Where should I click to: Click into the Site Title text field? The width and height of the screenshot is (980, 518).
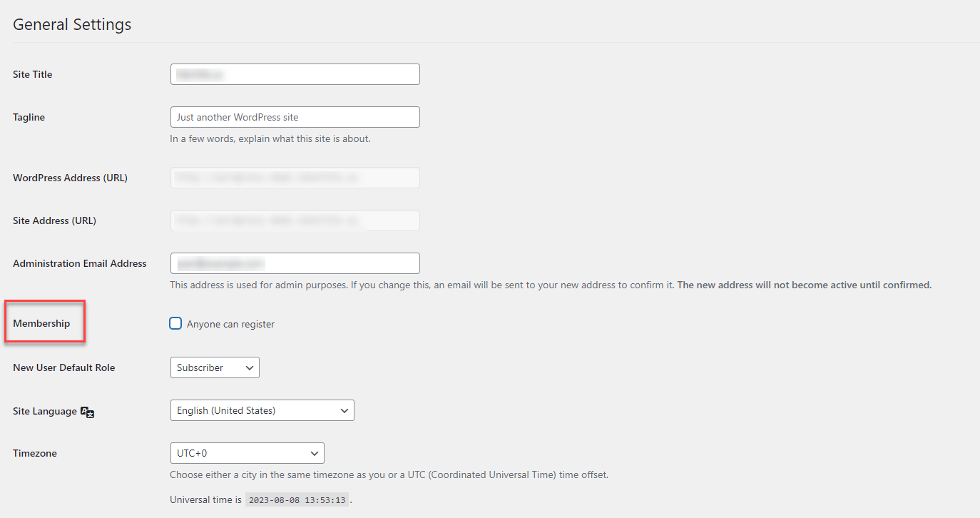tap(295, 74)
